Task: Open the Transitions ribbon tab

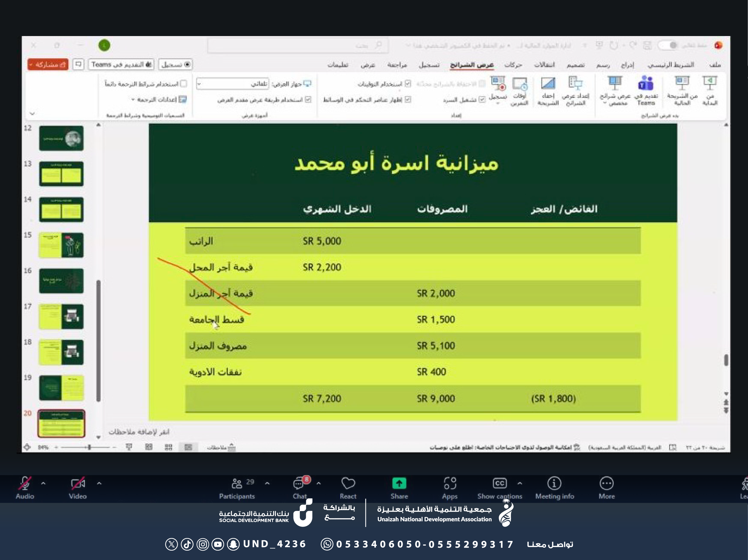Action: click(x=544, y=65)
